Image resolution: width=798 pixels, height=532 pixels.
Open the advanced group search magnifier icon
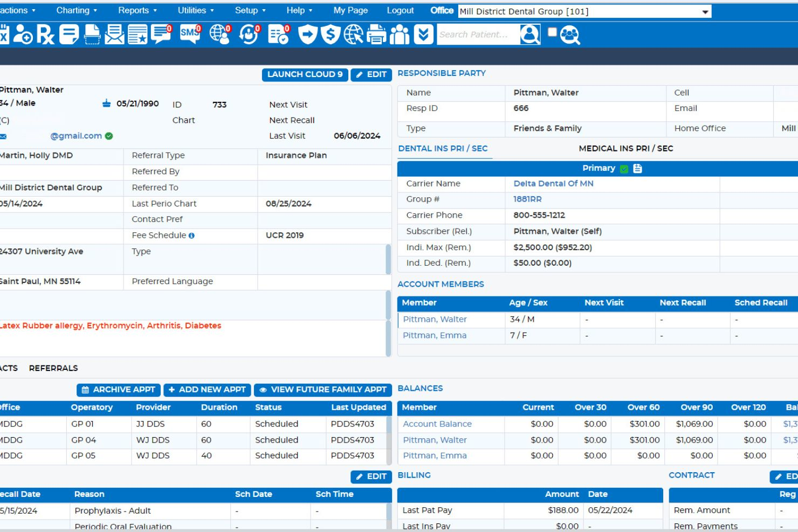[570, 35]
